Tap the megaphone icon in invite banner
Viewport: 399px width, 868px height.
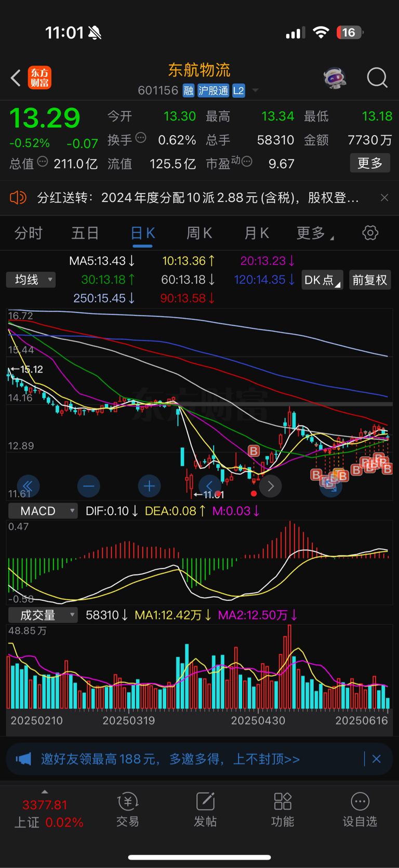(x=23, y=759)
